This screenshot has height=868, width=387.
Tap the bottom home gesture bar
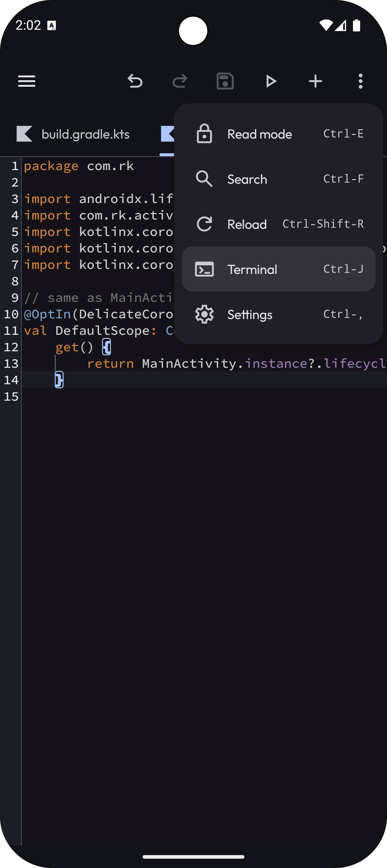193,857
